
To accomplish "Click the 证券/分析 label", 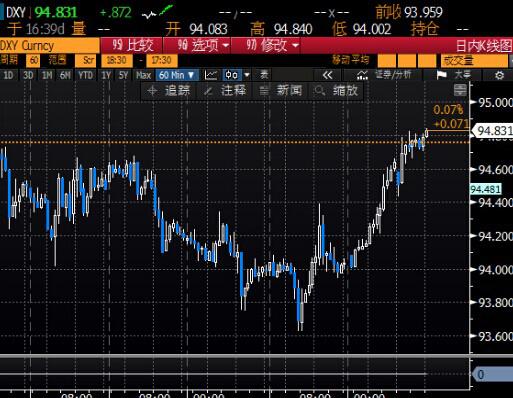I will click(393, 75).
